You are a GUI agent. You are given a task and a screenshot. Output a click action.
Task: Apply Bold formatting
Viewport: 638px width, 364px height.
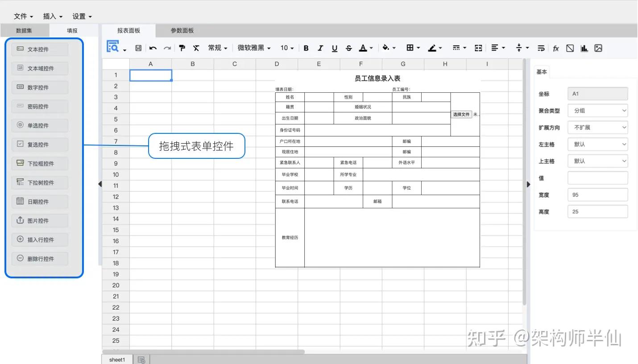(306, 48)
